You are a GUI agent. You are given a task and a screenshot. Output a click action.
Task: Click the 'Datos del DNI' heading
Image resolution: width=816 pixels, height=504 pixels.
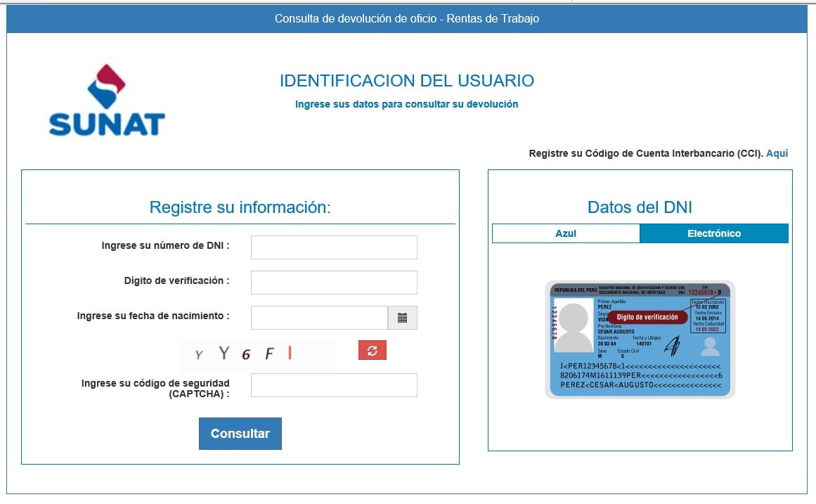click(x=640, y=207)
